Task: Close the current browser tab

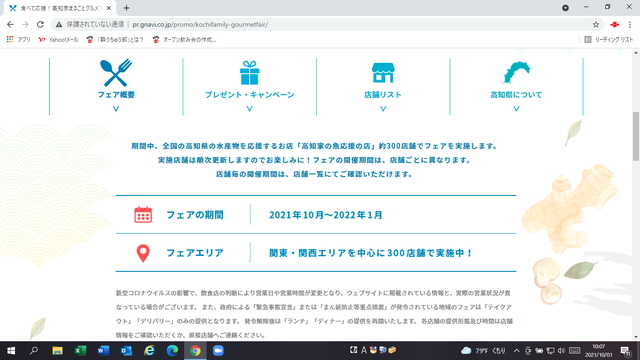Action: [x=109, y=8]
